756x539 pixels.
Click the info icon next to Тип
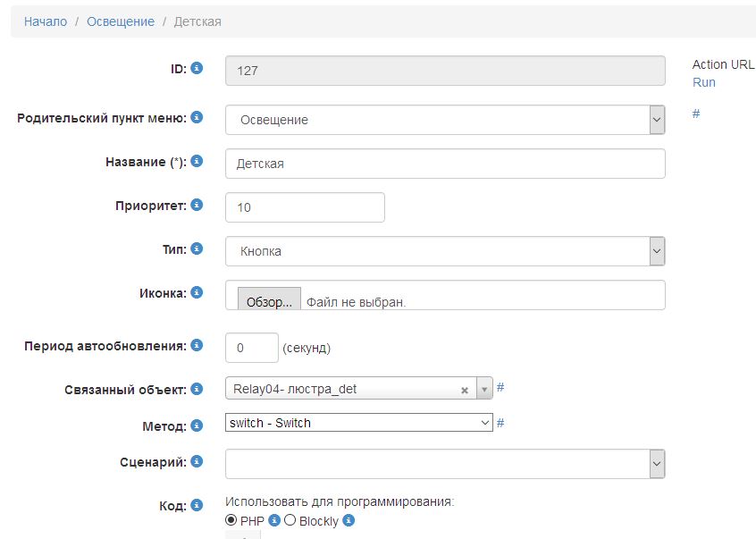pos(197,249)
